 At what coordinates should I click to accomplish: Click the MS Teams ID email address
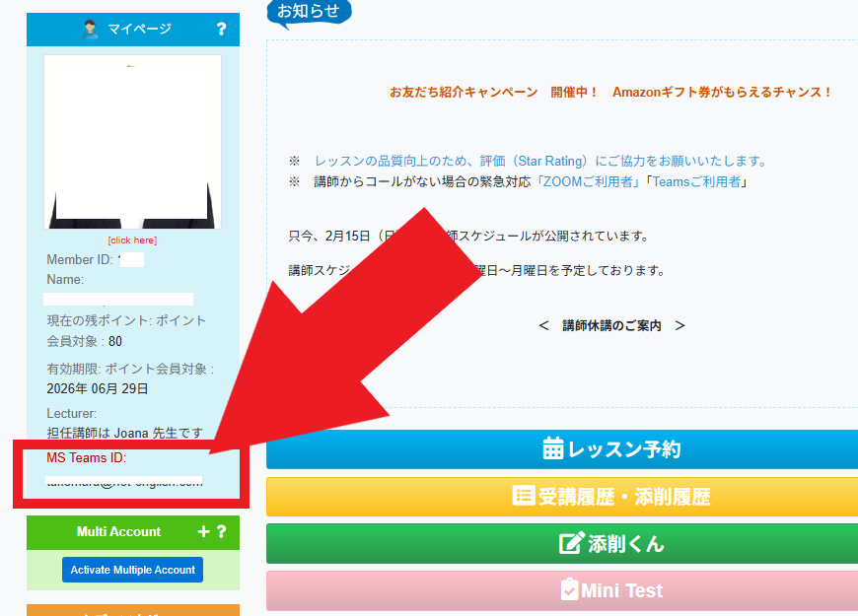click(x=124, y=481)
